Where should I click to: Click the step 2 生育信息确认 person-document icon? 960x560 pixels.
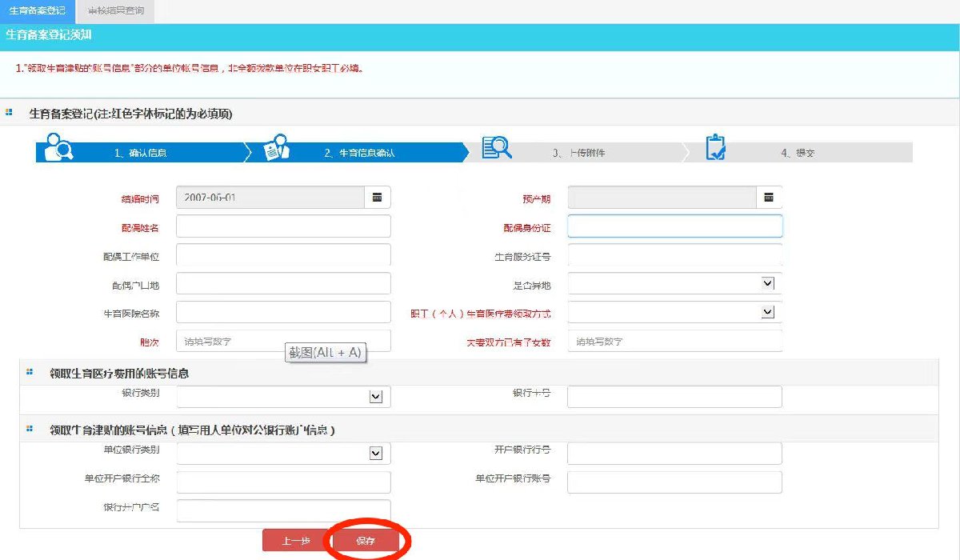coord(276,148)
